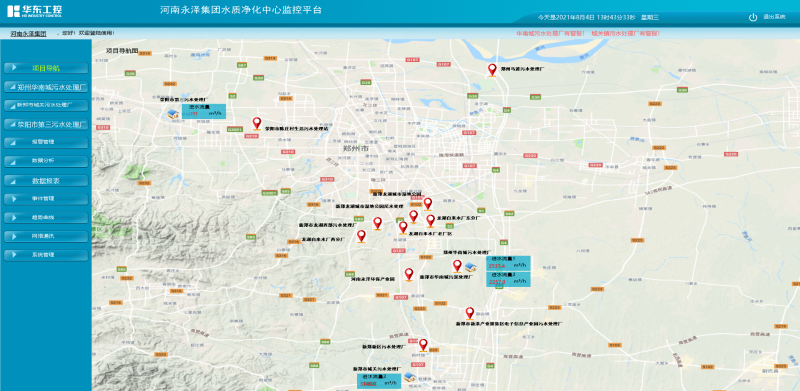Click the 进水流量1 value box for 华南城
800x391 pixels.
(x=508, y=263)
